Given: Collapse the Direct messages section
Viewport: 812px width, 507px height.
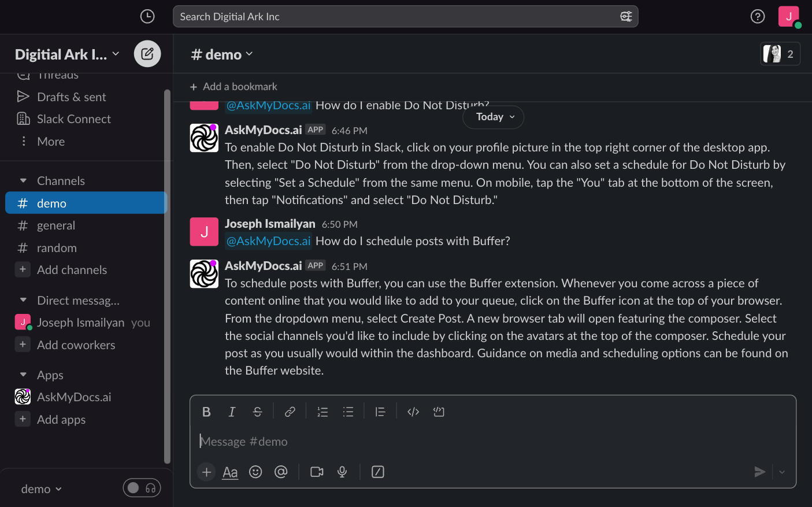Looking at the screenshot, I should 23,300.
